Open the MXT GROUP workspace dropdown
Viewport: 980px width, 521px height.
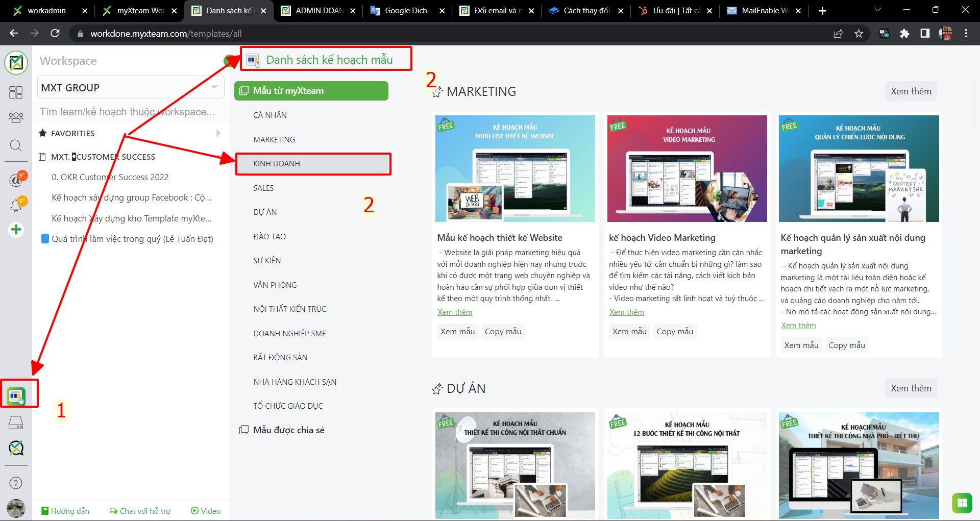[x=131, y=88]
